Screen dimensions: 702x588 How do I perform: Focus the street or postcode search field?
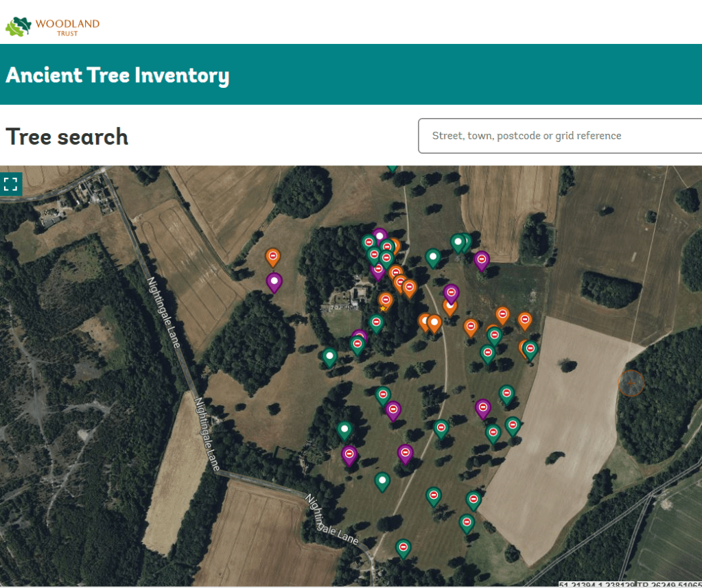point(559,136)
